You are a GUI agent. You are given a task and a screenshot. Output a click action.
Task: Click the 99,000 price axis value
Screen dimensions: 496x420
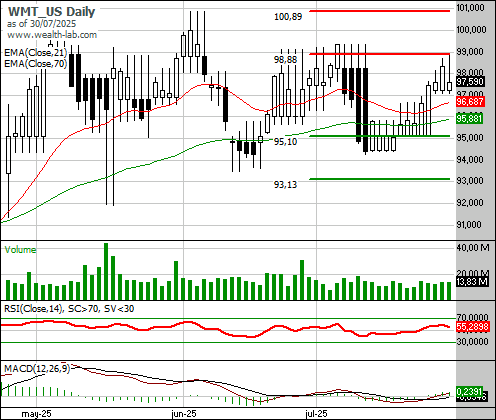click(470, 52)
